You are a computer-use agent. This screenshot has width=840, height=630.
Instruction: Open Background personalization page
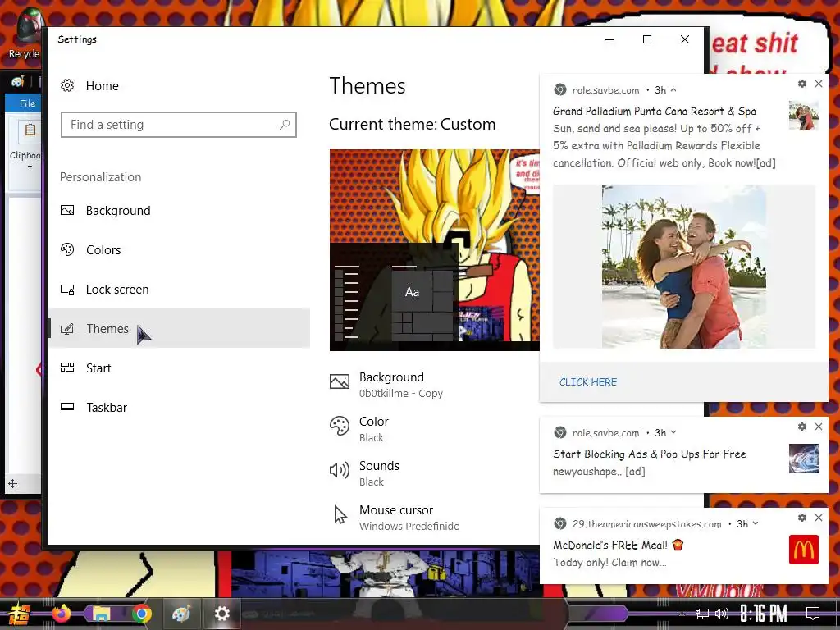pos(179,211)
